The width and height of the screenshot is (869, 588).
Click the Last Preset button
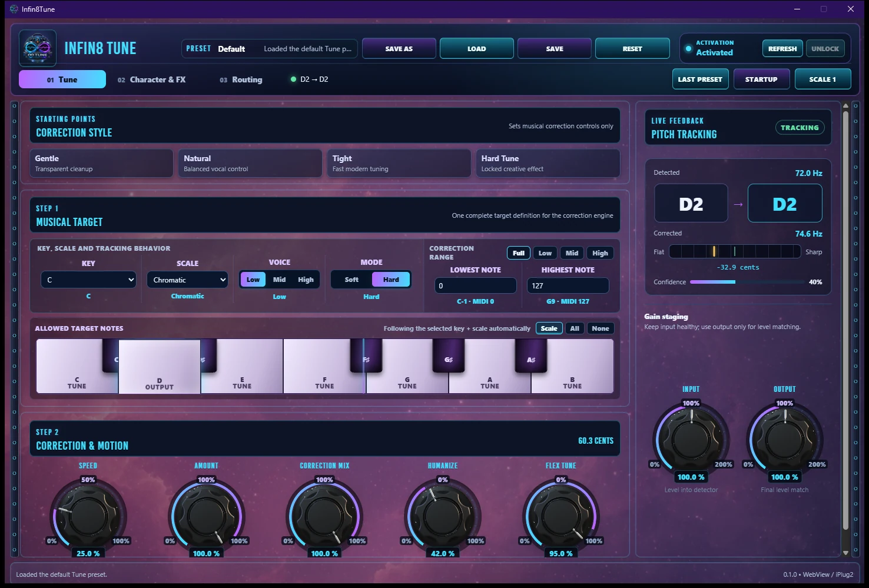(701, 79)
